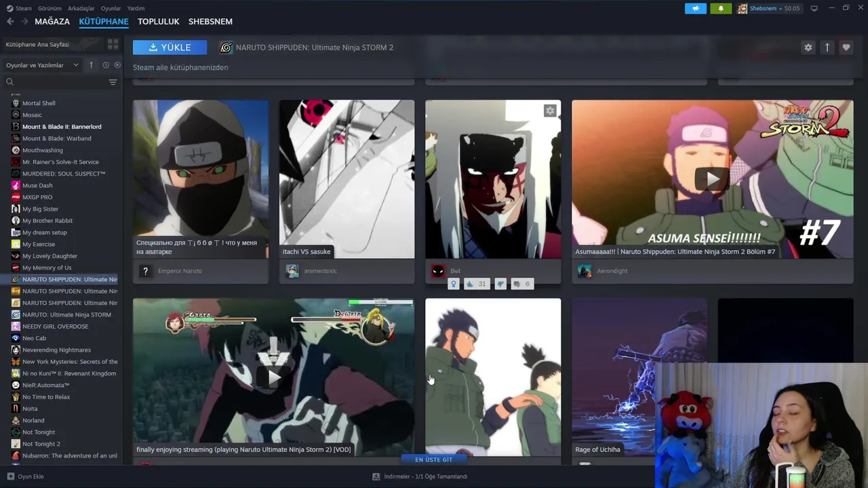The height and width of the screenshot is (488, 868).
Task: Click the NARUTO Storm 2 game title icon
Action: (x=226, y=47)
